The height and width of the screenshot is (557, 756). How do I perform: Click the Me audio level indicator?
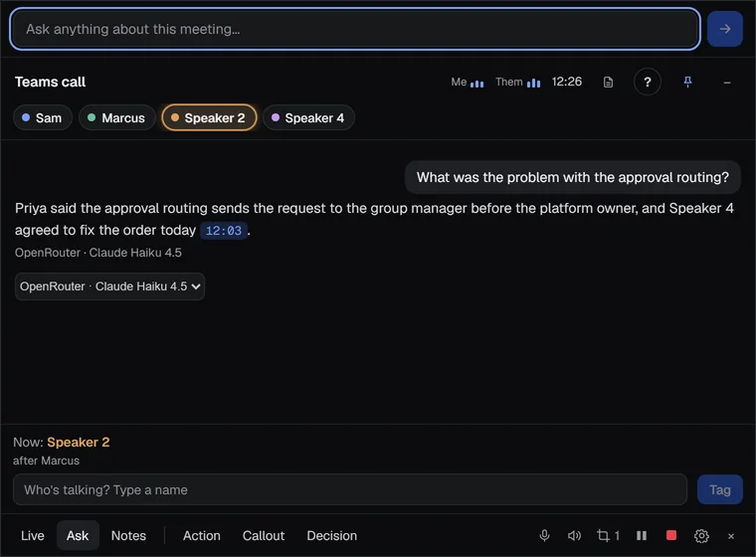pyautogui.click(x=468, y=83)
